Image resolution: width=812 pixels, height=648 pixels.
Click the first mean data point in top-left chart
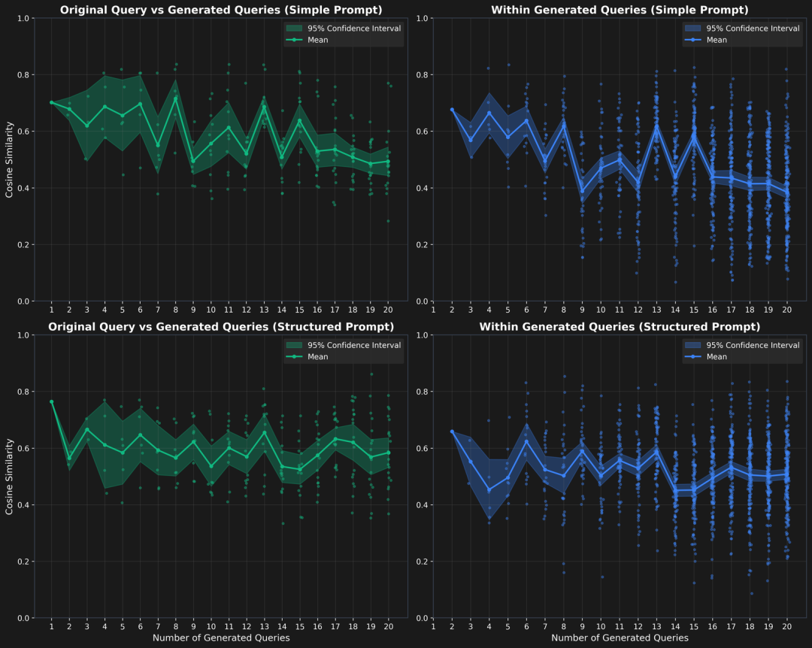point(51,102)
